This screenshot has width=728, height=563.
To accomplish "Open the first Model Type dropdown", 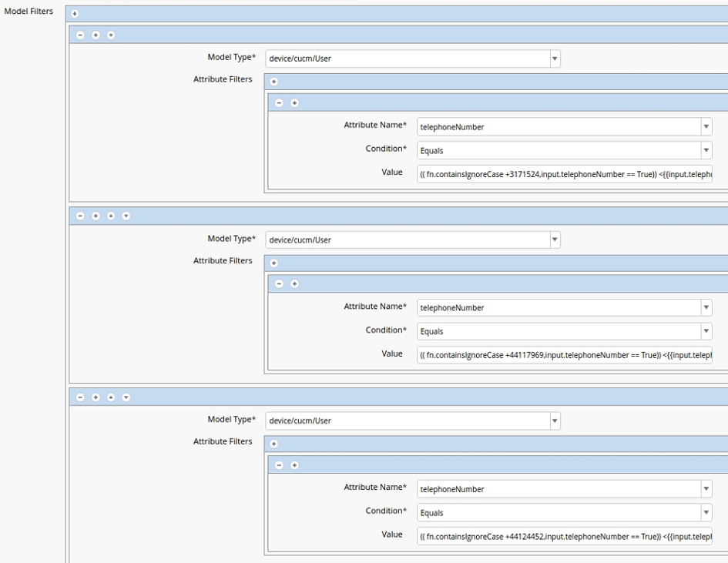I will tap(554, 58).
